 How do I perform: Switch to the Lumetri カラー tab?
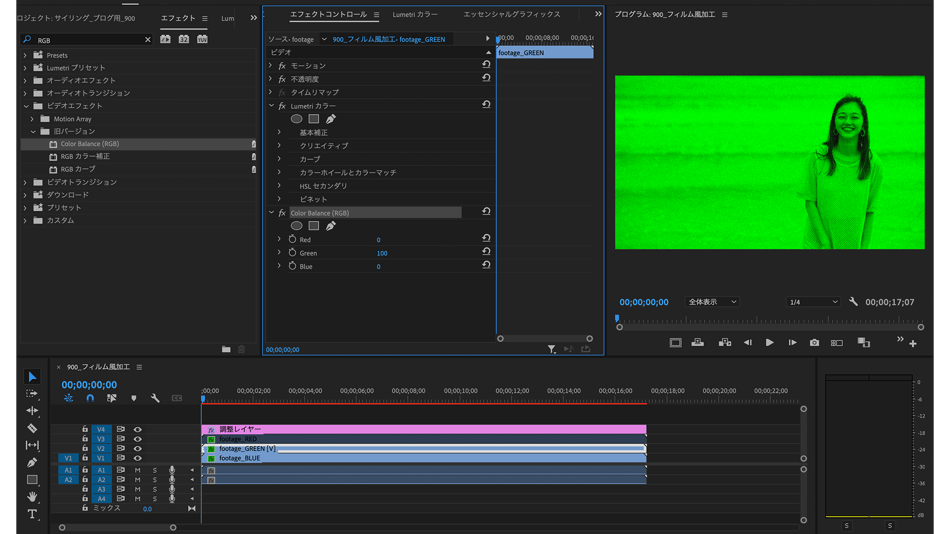(415, 15)
